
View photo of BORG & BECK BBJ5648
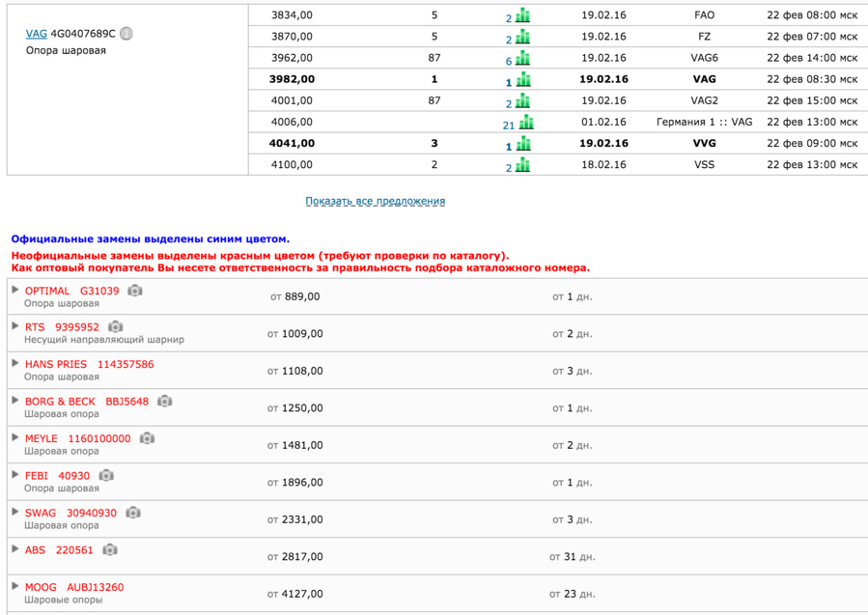[164, 401]
